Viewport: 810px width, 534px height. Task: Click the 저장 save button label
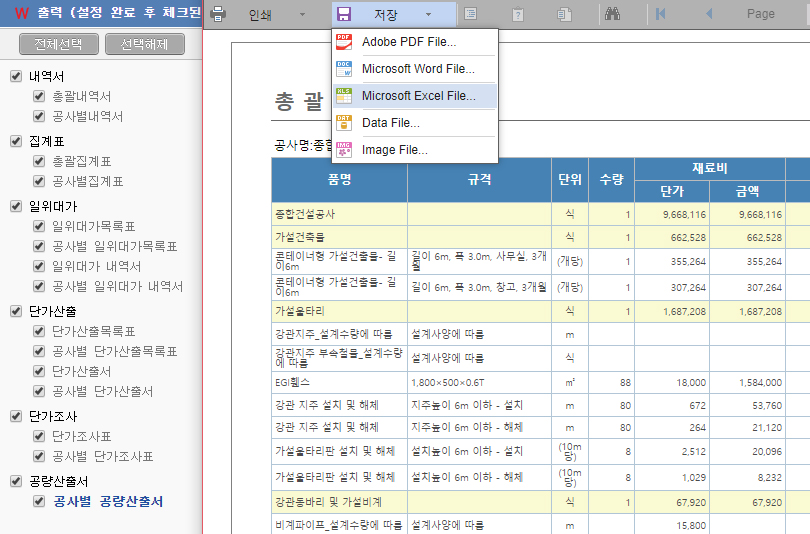(x=386, y=15)
